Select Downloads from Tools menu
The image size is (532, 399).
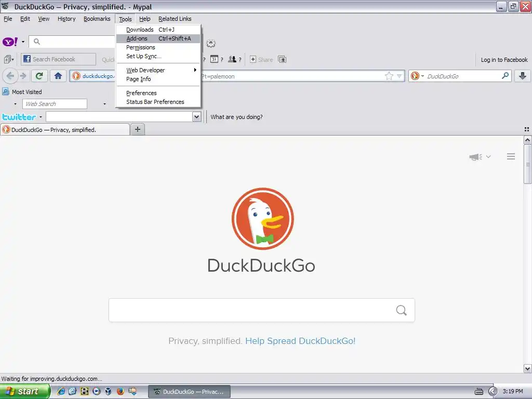158,30
